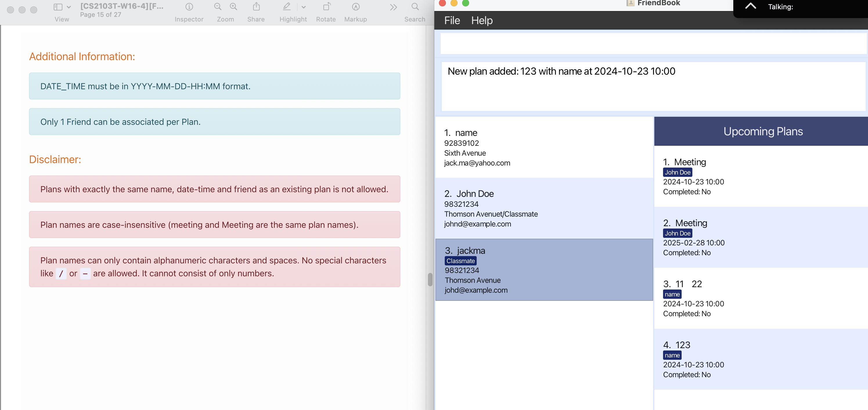The width and height of the screenshot is (868, 410).
Task: Click the Classmate tag on jackma
Action: (x=460, y=261)
